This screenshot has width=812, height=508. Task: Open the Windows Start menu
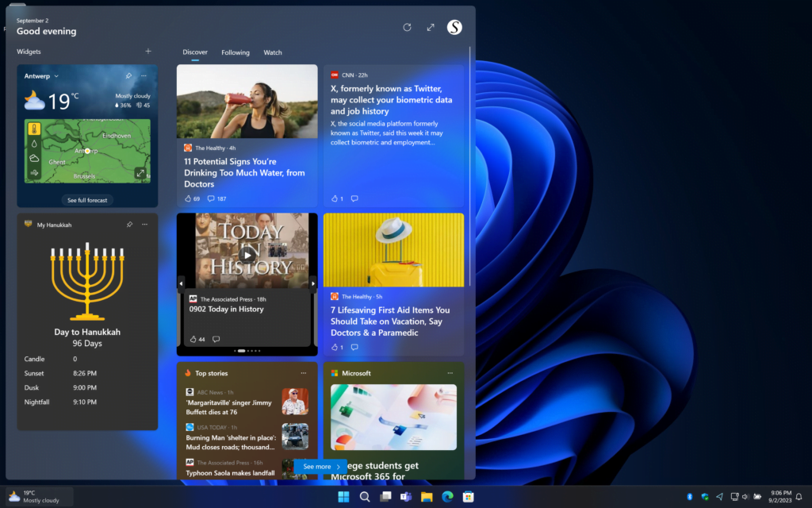point(343,497)
